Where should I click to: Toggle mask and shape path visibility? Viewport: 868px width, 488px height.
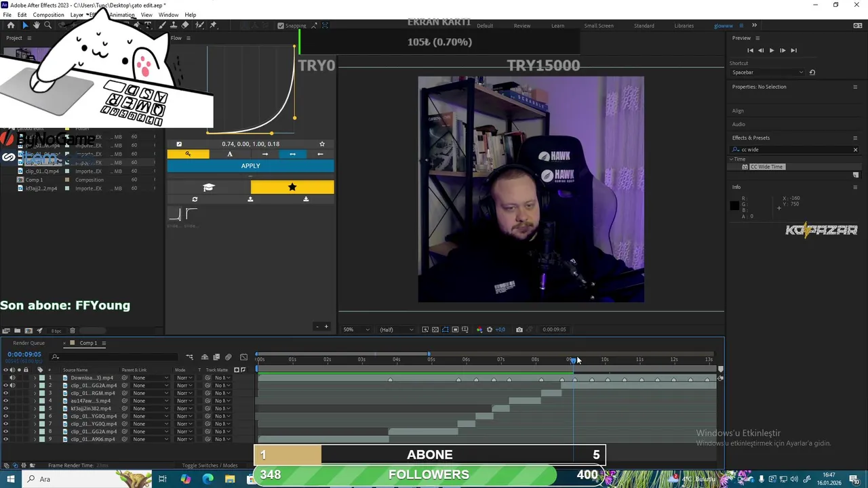tap(446, 329)
